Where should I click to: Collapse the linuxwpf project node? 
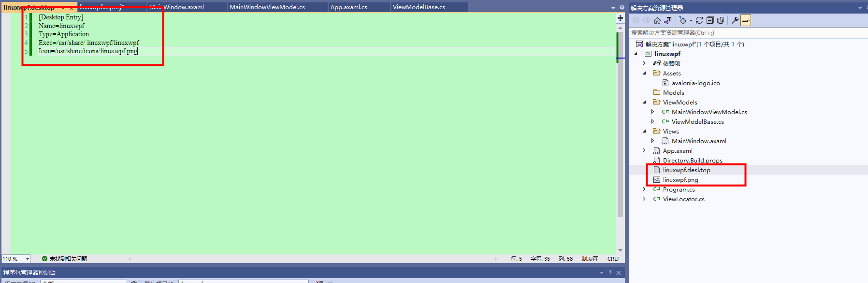point(636,54)
